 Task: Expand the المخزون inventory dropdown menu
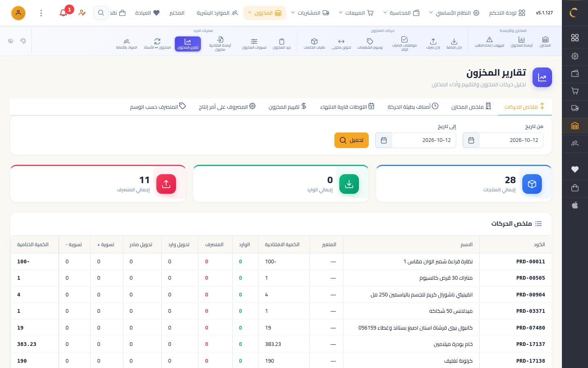(x=265, y=13)
